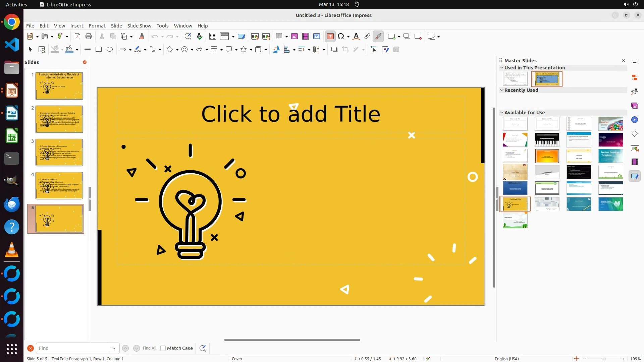
Task: Close the Master Slides panel
Action: pos(624,61)
